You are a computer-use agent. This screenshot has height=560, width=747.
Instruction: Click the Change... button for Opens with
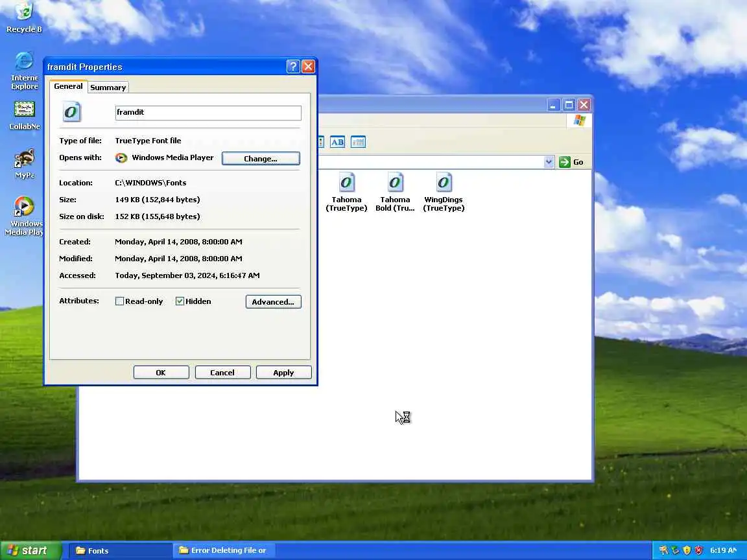(x=261, y=159)
